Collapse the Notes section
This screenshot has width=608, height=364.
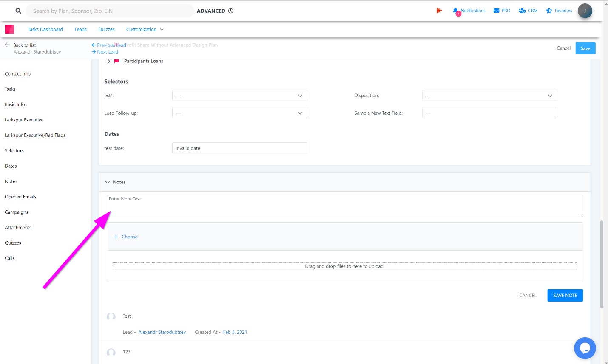pyautogui.click(x=108, y=182)
